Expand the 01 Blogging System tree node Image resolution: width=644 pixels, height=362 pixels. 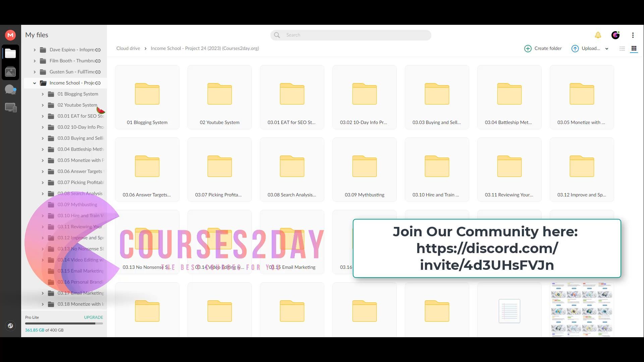click(43, 94)
